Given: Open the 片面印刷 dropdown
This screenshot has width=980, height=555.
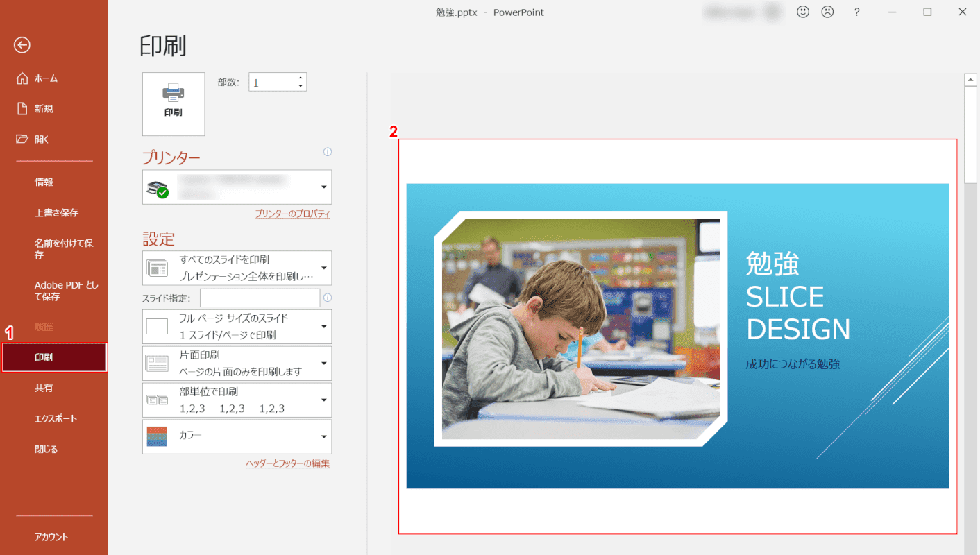Looking at the screenshot, I should pyautogui.click(x=237, y=363).
